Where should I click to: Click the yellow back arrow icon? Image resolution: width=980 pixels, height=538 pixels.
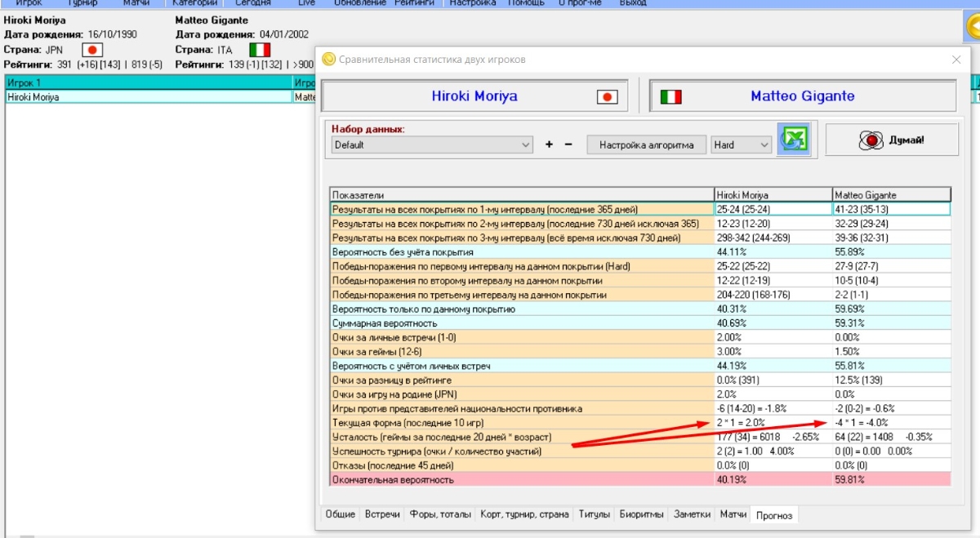pyautogui.click(x=972, y=26)
